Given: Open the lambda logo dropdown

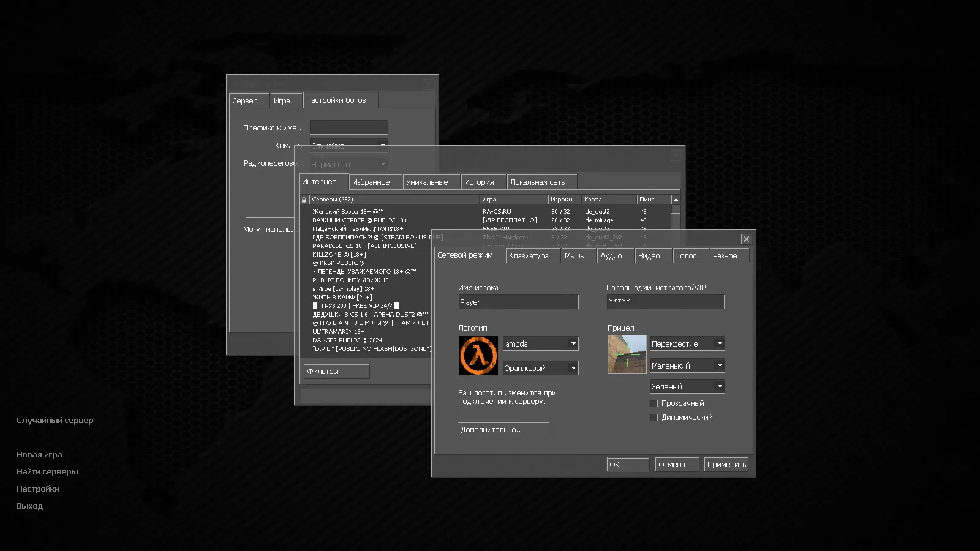Looking at the screenshot, I should [x=540, y=344].
